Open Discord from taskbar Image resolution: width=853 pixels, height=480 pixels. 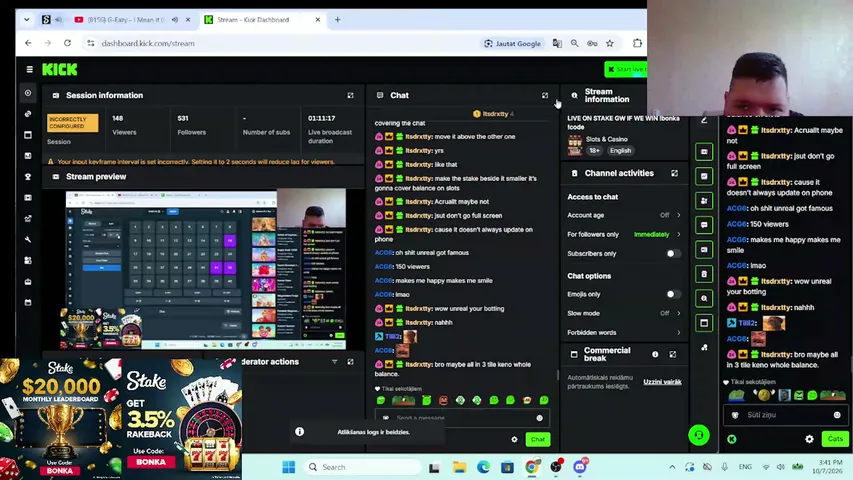point(580,467)
